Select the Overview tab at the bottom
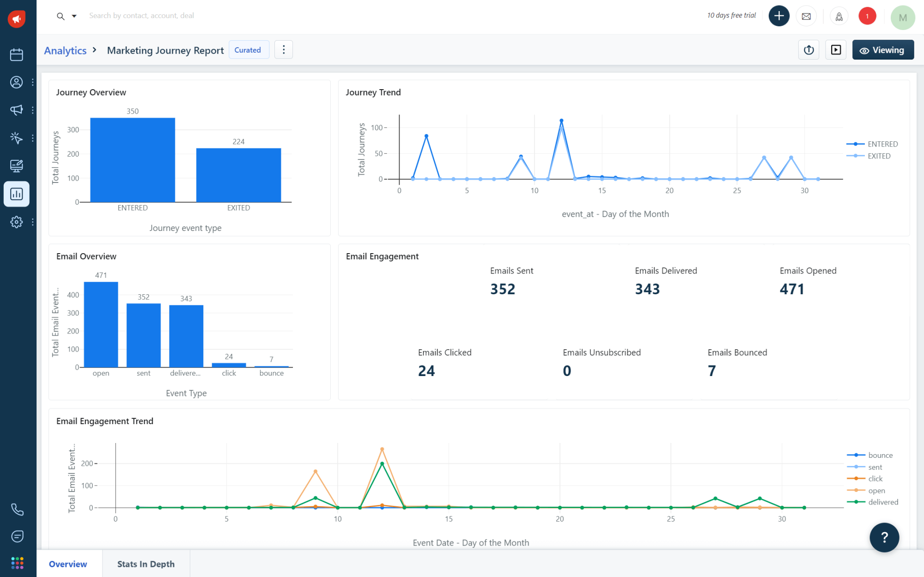Viewport: 924px width, 577px height. tap(67, 564)
